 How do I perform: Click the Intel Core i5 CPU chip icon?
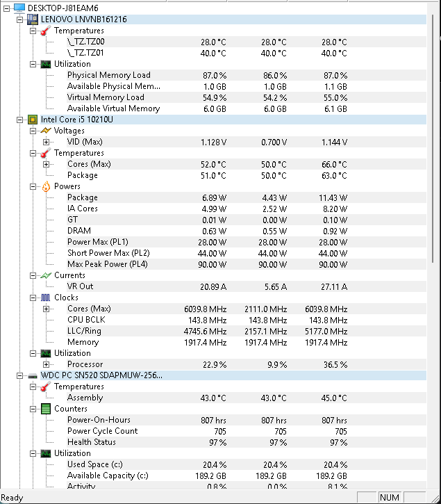pos(33,120)
